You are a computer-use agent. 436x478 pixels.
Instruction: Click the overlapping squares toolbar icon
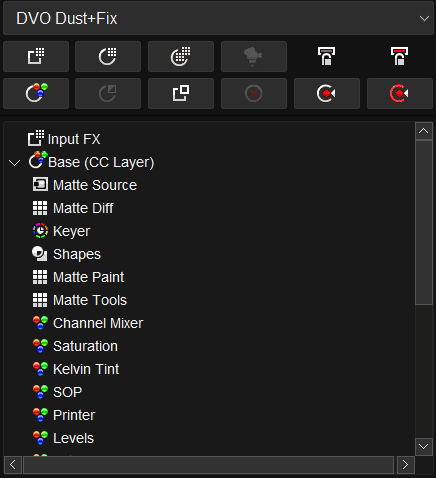(x=181, y=93)
